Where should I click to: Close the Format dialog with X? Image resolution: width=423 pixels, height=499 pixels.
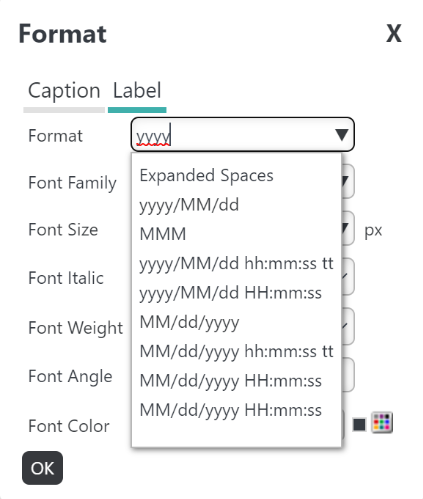tap(394, 33)
